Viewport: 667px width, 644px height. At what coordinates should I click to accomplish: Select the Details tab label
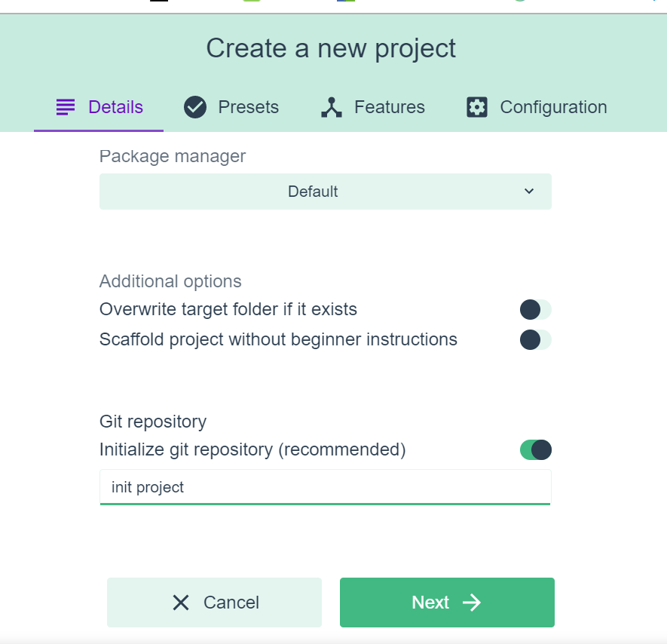(115, 107)
